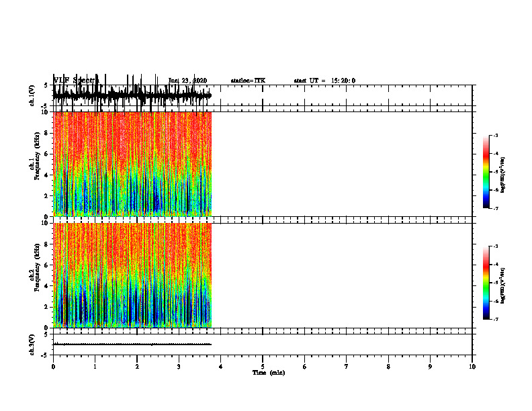Click the ch.1 colorbar log(PSD) label
The width and height of the screenshot is (532, 411).
(x=503, y=175)
